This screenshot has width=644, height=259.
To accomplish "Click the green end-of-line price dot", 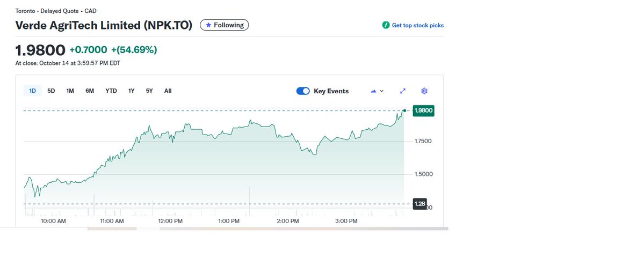I will [x=404, y=110].
